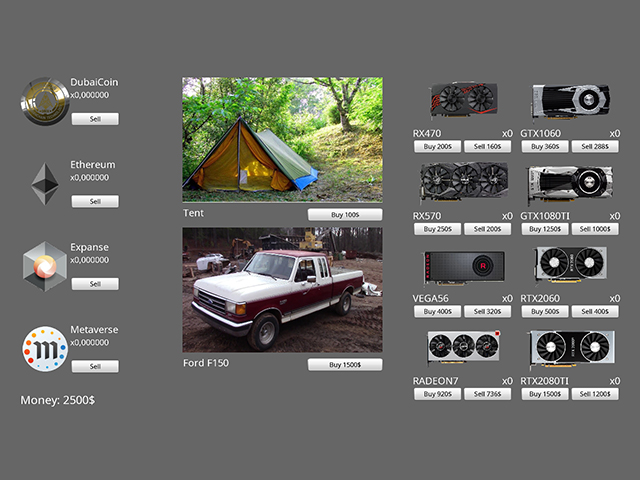
Task: Buy the Tent for 100$
Action: pyautogui.click(x=345, y=214)
